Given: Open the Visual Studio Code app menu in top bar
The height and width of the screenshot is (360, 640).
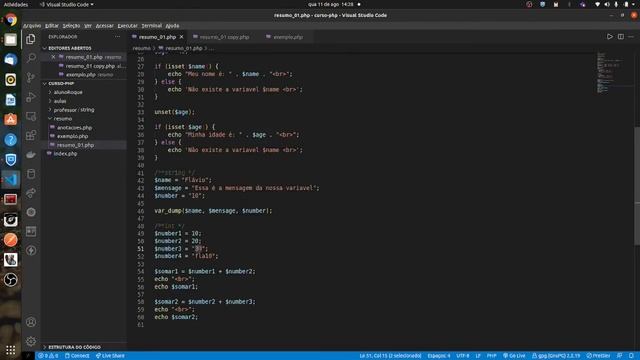Looking at the screenshot, I should click(67, 4).
